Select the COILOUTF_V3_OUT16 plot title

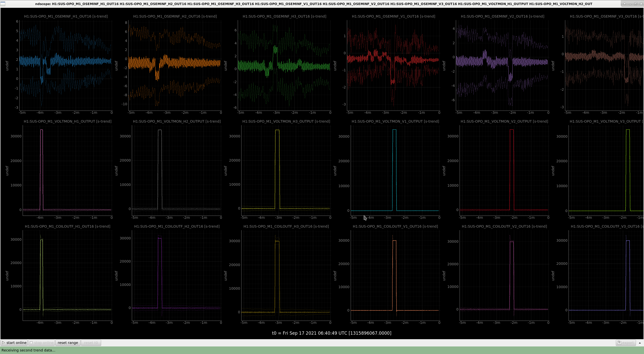(x=607, y=226)
